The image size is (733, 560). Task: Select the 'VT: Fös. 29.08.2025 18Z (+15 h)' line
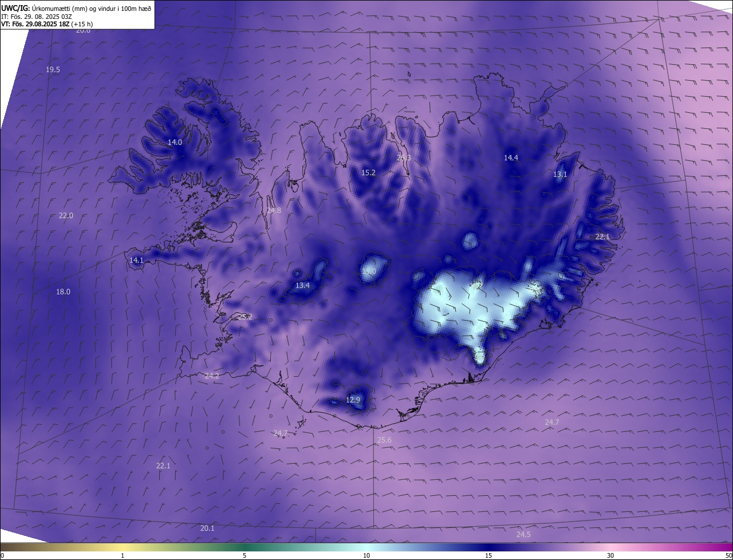pyautogui.click(x=47, y=24)
